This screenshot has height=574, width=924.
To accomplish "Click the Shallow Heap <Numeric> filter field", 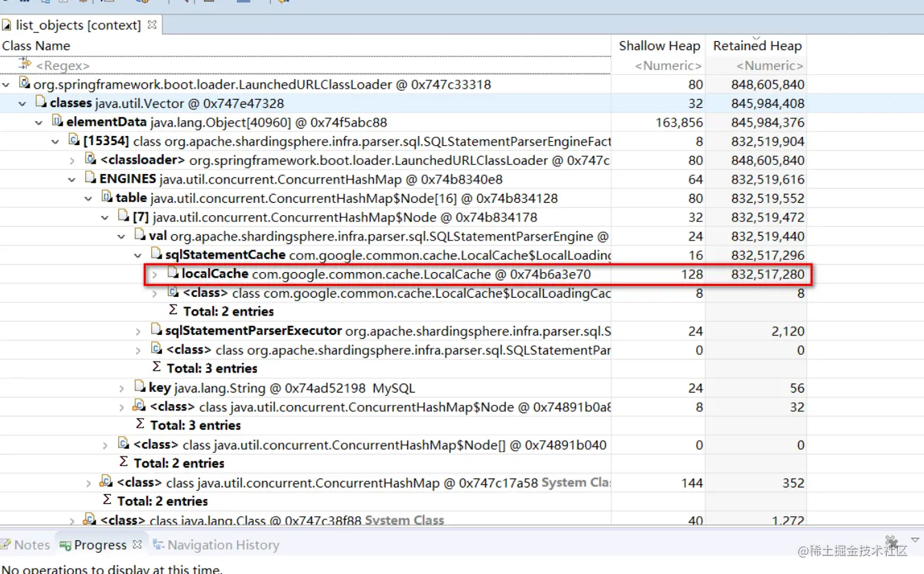I will pos(658,65).
